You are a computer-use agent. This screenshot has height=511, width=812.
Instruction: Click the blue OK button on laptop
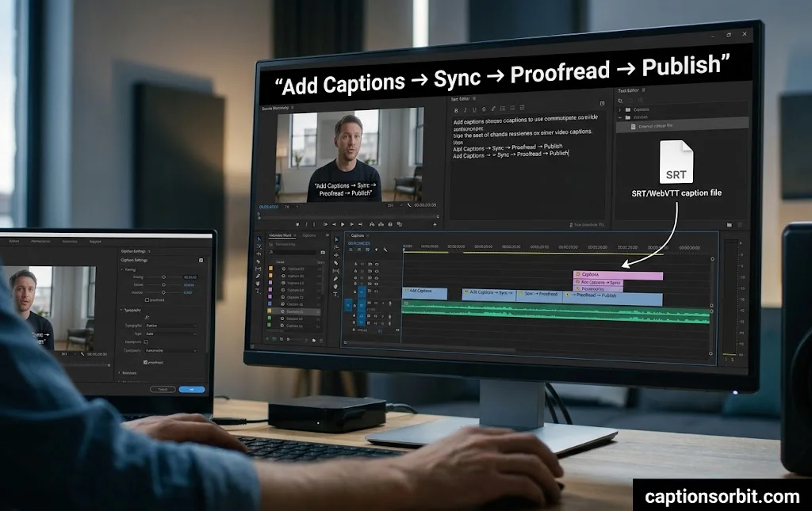click(192, 390)
